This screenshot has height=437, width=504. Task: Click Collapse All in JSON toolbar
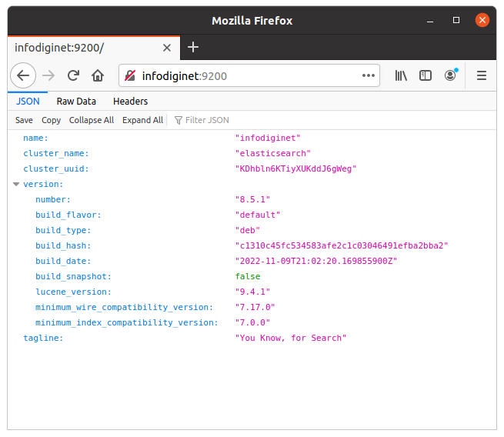coord(92,120)
